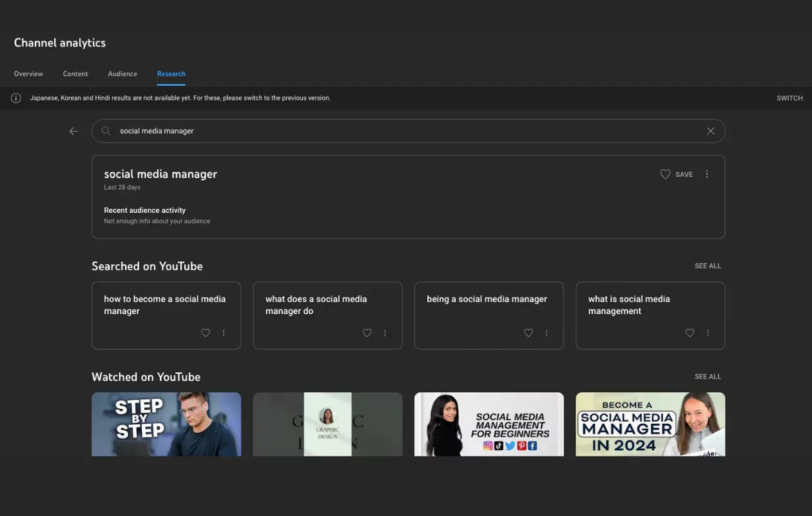Open 'Become a Social Media Manager in 2024' thumbnail

coord(650,424)
